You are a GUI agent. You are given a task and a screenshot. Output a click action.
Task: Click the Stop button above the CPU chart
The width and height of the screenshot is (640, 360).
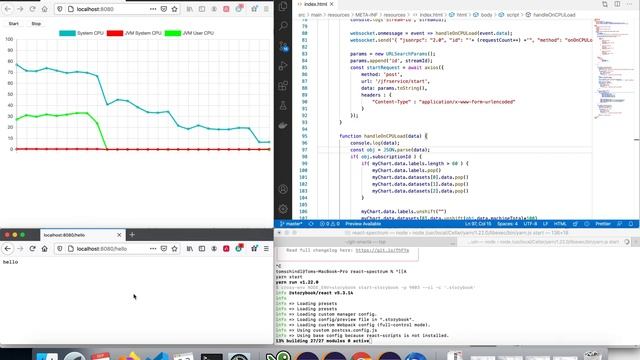36,24
